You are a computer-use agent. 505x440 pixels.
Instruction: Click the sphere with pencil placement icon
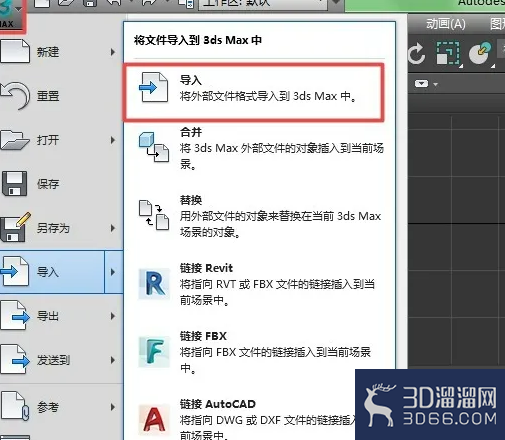[x=480, y=53]
